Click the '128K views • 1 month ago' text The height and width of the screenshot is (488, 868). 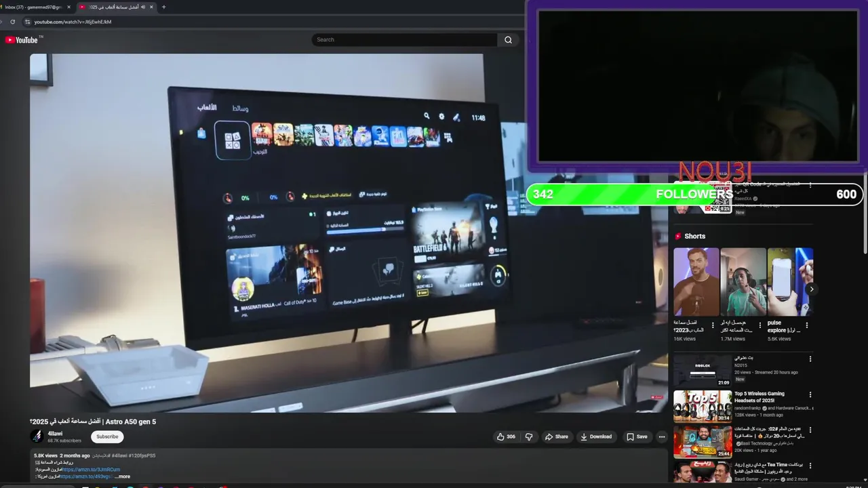[758, 415]
